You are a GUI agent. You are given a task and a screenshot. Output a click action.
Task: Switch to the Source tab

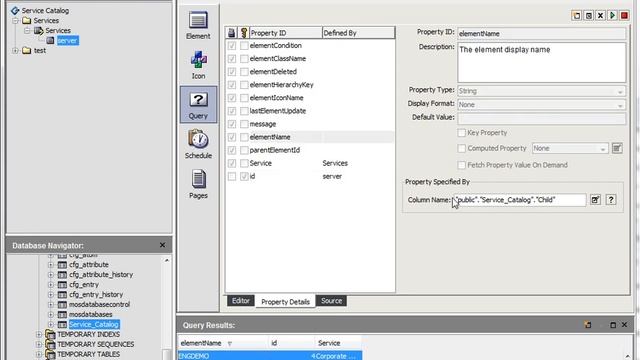click(x=331, y=301)
